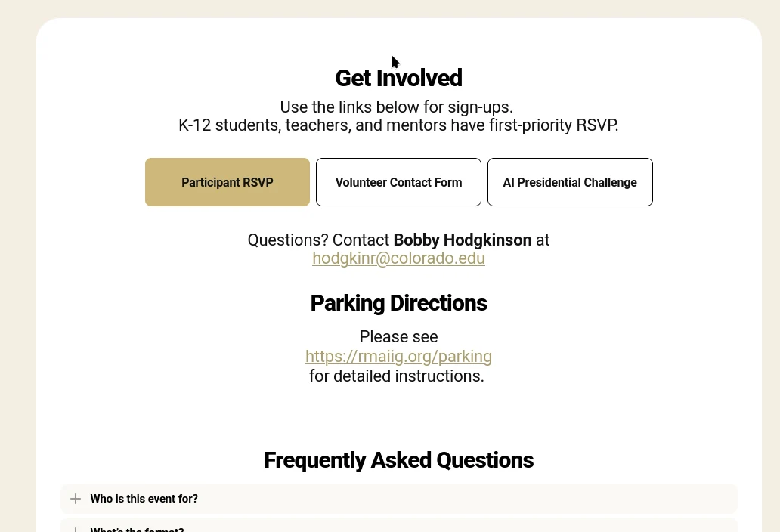Click the 'Parking Directions' heading
Image resolution: width=780 pixels, height=532 pixels.
pos(398,303)
